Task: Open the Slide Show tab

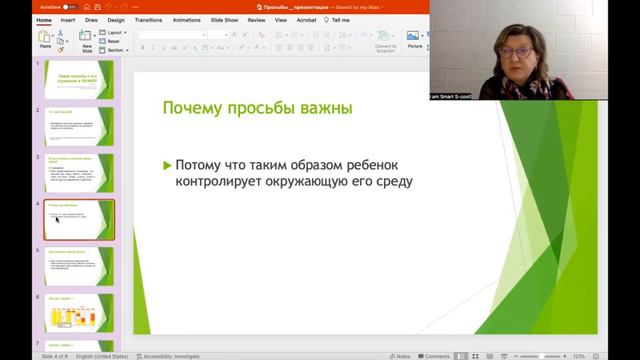Action: [224, 20]
